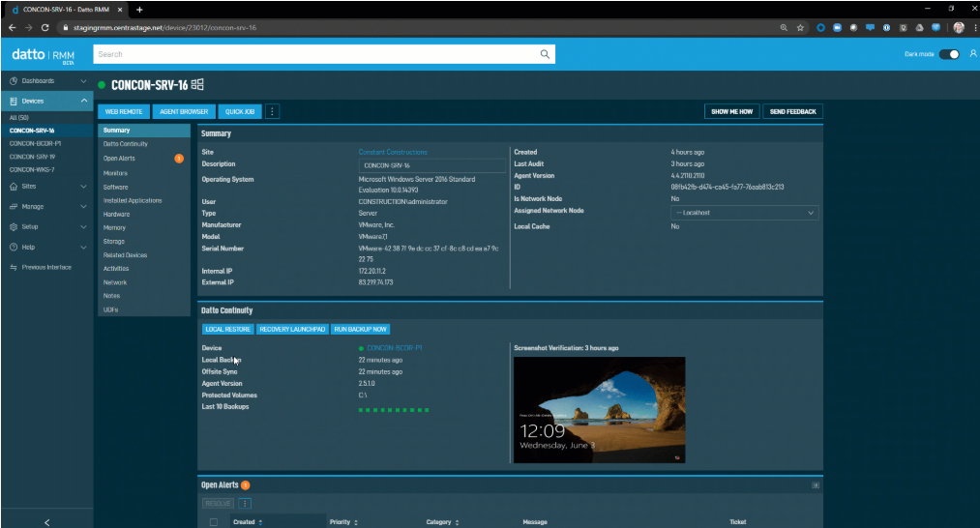Collapse the Devices menu chevron
Screen dimensions: 980x528
coord(83,101)
